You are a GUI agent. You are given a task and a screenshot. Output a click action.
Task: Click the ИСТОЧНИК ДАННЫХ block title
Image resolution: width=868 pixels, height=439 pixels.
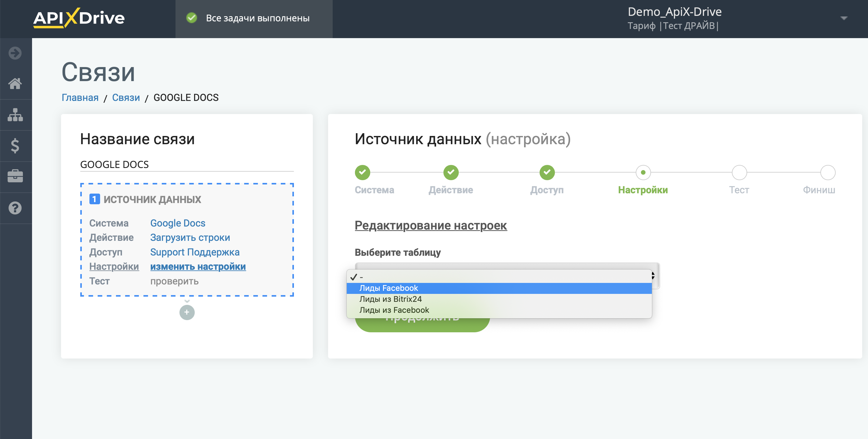(x=152, y=199)
